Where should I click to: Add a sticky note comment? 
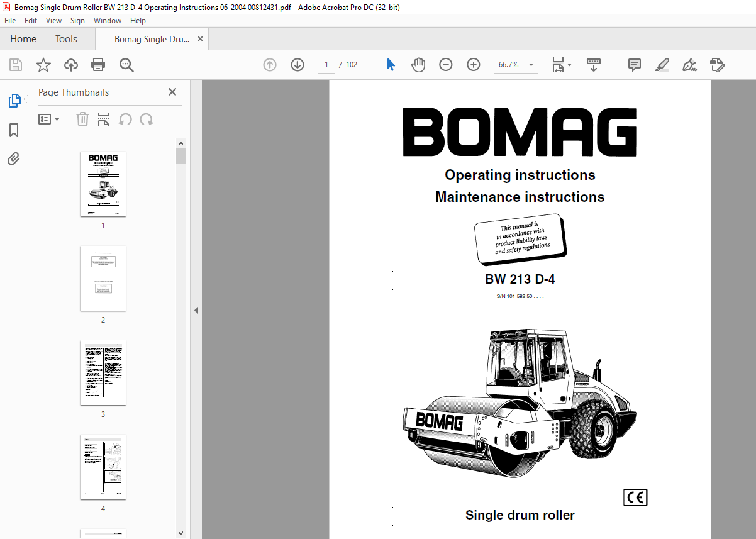(635, 65)
